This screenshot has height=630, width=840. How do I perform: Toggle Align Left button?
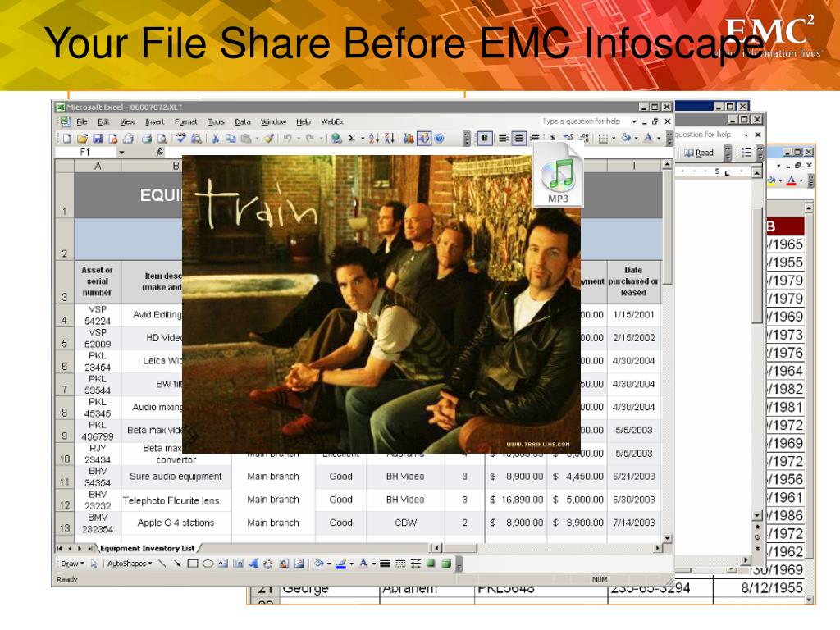[x=503, y=138]
